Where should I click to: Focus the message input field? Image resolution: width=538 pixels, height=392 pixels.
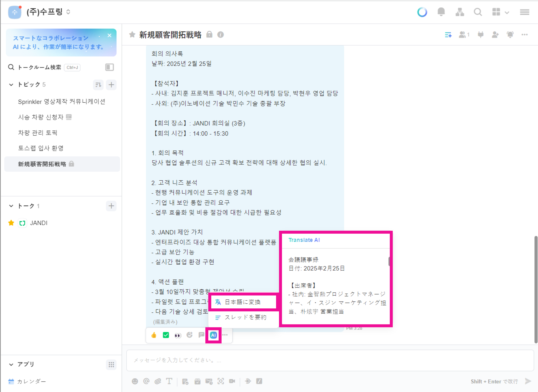coord(330,360)
